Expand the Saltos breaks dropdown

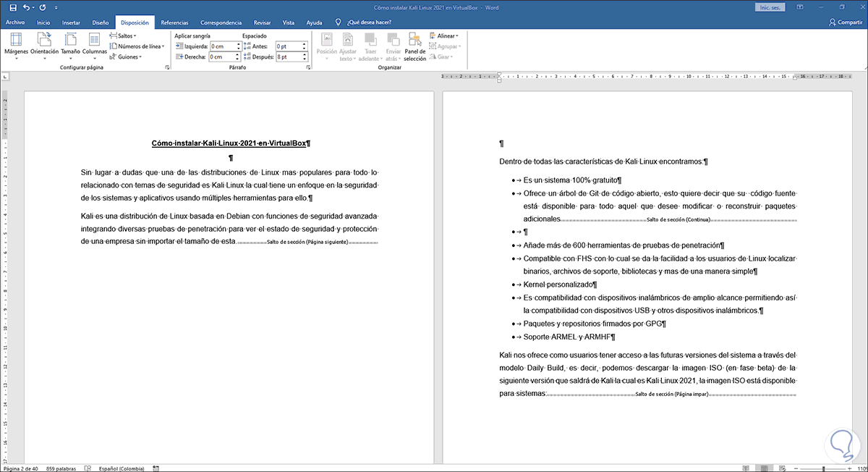coord(124,35)
